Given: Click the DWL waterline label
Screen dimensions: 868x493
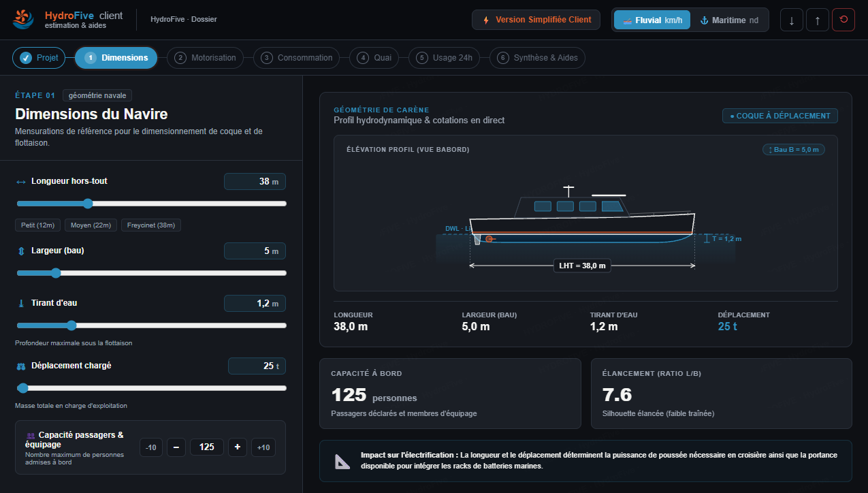Looking at the screenshot, I should click(458, 229).
